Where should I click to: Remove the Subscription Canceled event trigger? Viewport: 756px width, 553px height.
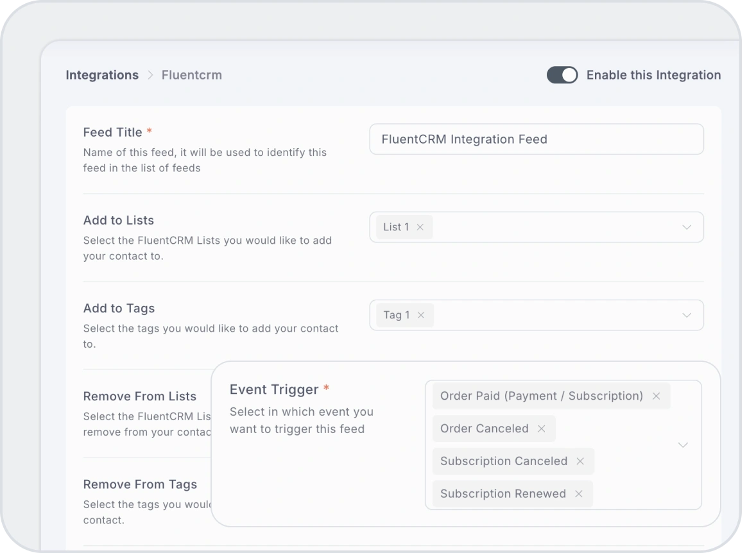(580, 461)
